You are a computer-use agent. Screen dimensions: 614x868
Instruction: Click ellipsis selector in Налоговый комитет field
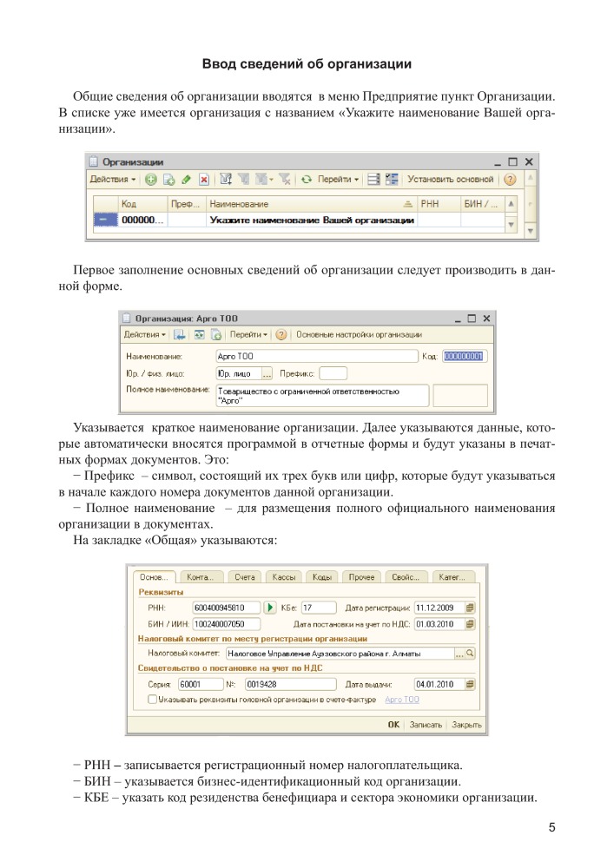click(x=459, y=654)
